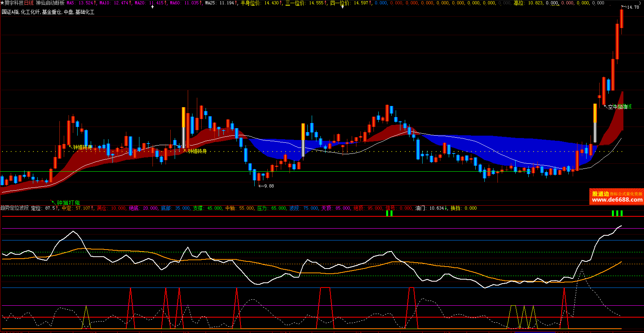Select the 日线 period label
Image resolution: width=644 pixels, height=333 pixels.
[x=29, y=3]
